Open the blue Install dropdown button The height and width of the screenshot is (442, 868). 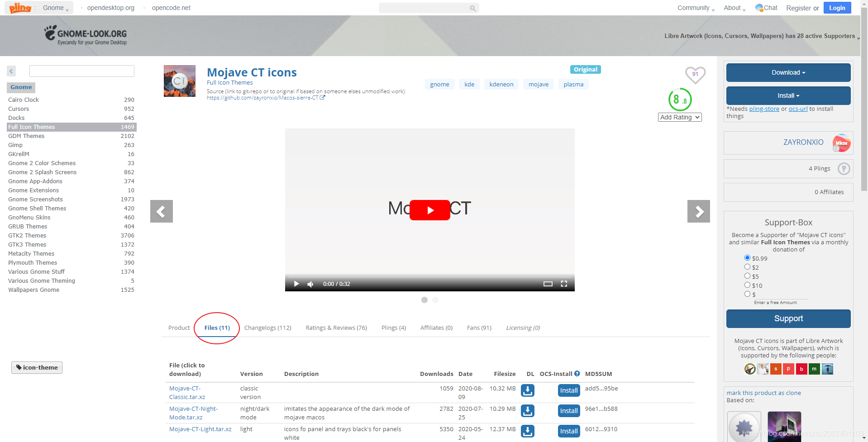(x=788, y=95)
